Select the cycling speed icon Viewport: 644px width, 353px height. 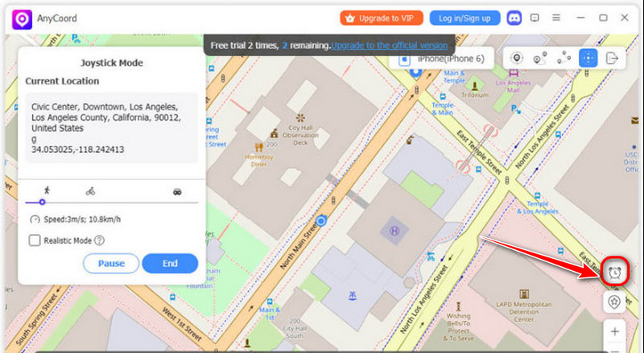[90, 191]
